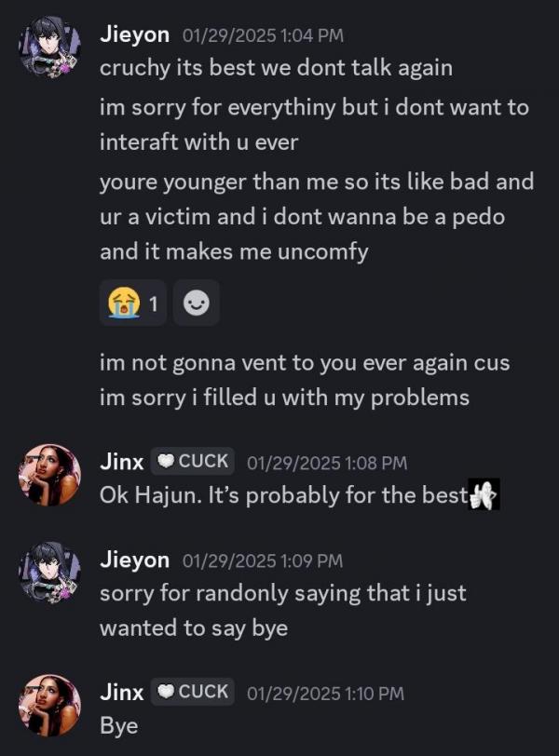559x756 pixels.
Task: Click the message 'cruchy its best we dont talk again'
Action: click(277, 68)
